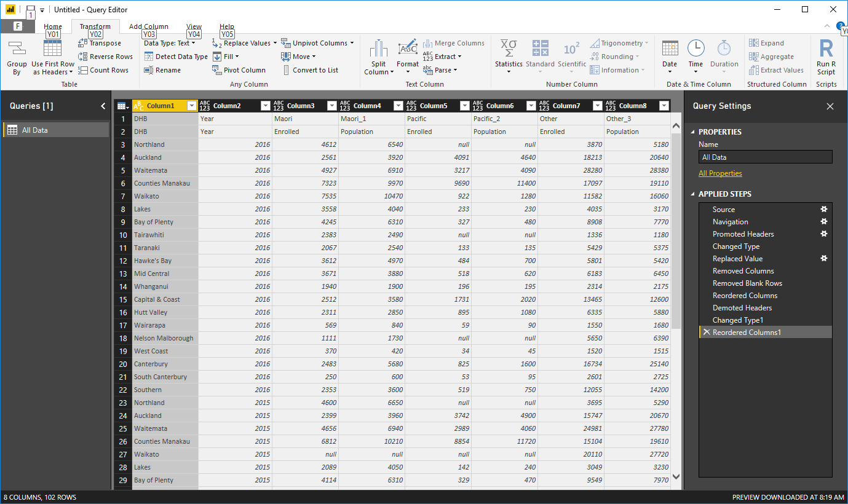Edit the query Name field
The height and width of the screenshot is (504, 848).
coord(765,157)
